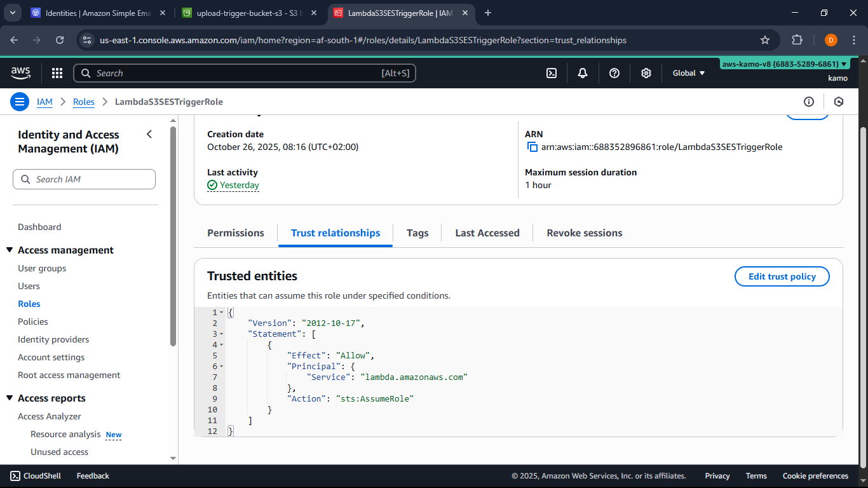Open the Roles breadcrumb link
Screen dimensions: 868x488
point(84,102)
